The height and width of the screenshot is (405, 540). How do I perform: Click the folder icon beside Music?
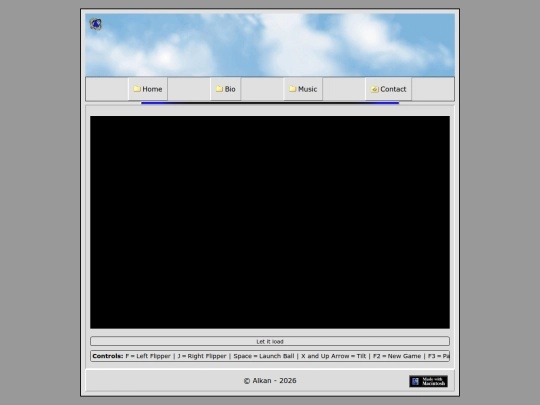coord(293,89)
